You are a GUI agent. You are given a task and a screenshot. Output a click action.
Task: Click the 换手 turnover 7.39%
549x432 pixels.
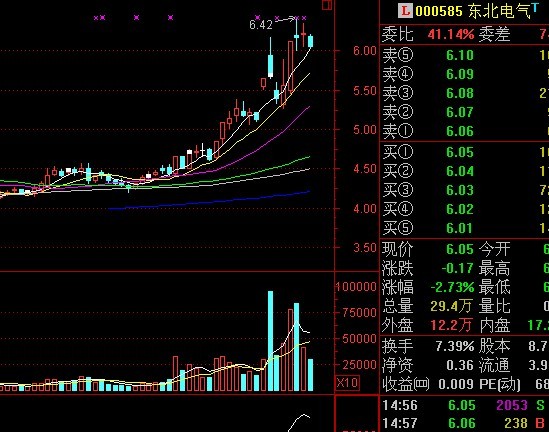coord(455,346)
